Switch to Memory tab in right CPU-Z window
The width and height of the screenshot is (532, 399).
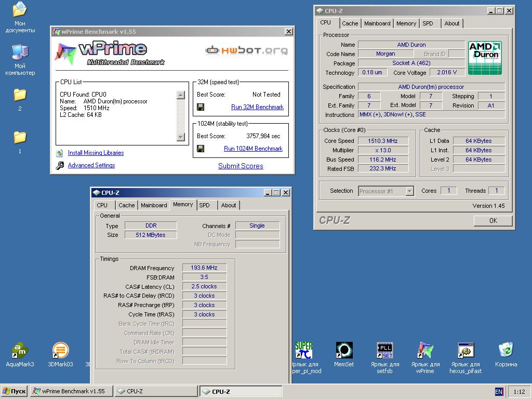pos(406,23)
